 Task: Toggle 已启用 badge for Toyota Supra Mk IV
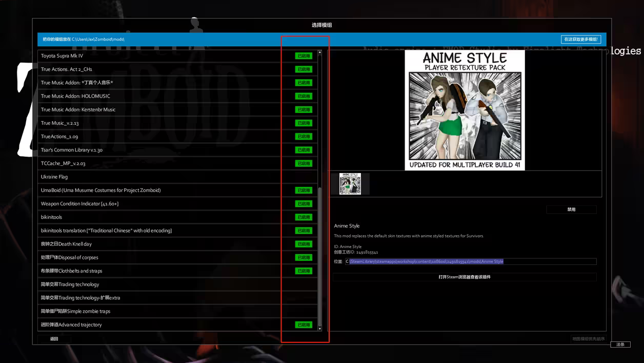tap(304, 55)
